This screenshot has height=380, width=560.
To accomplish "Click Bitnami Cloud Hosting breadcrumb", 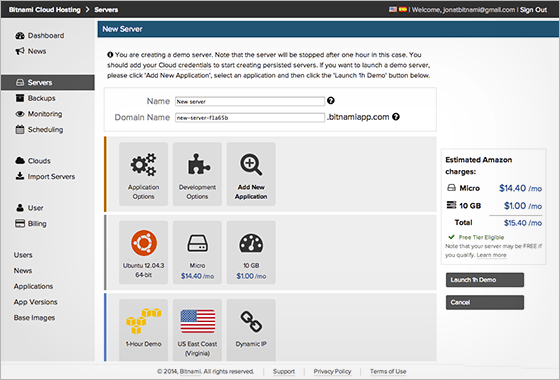I will 45,10.
